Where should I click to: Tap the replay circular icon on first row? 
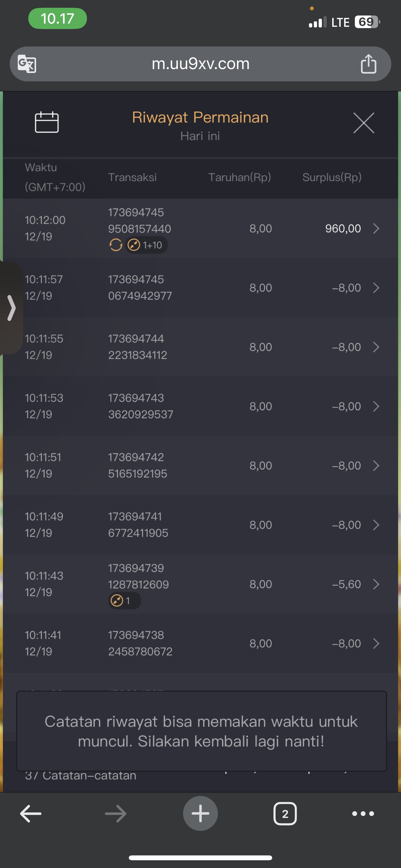116,245
